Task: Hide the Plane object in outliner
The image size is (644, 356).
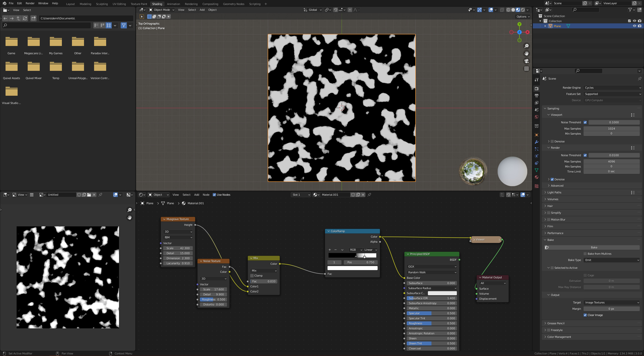Action: click(634, 26)
